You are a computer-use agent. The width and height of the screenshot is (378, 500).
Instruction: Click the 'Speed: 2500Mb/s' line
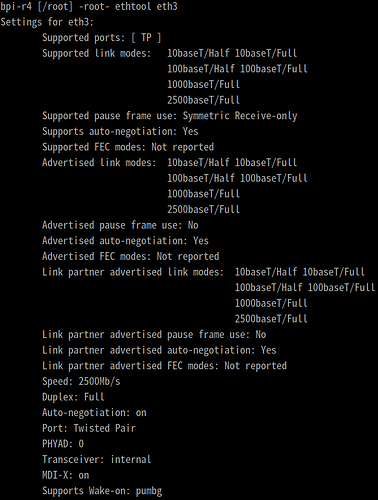[x=81, y=381]
